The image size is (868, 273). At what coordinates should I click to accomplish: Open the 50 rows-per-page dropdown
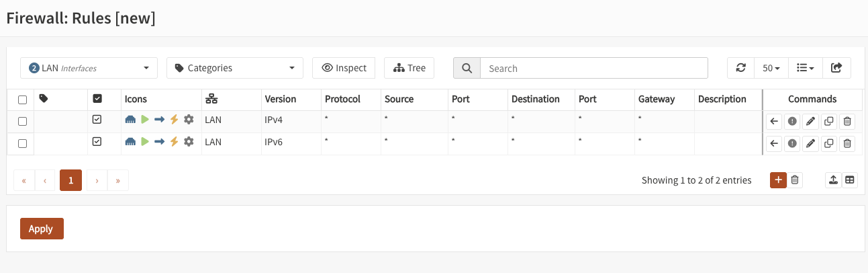point(771,68)
